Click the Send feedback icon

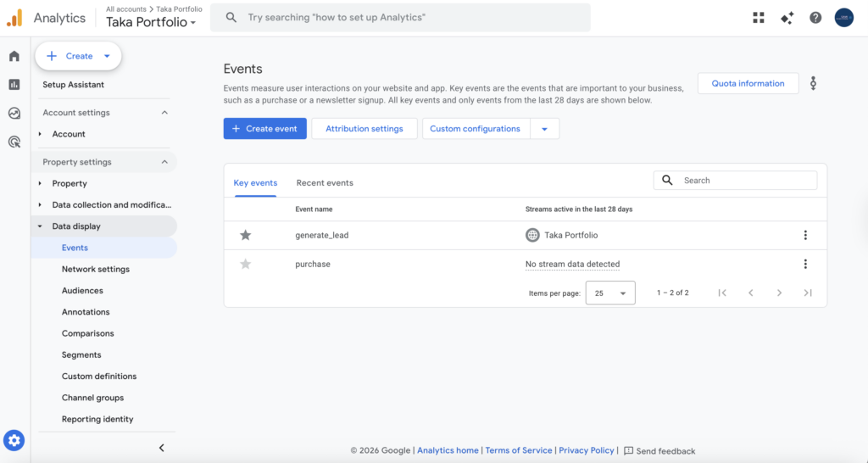(x=628, y=451)
